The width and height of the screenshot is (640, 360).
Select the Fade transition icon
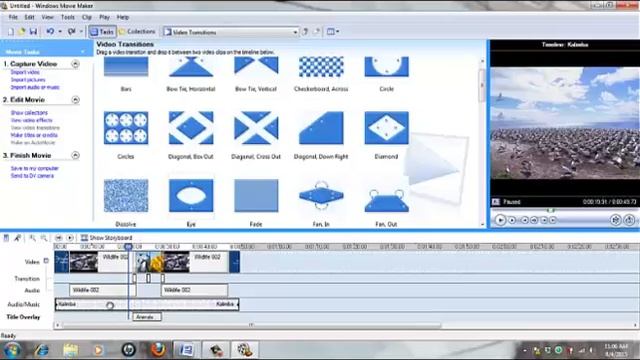256,196
